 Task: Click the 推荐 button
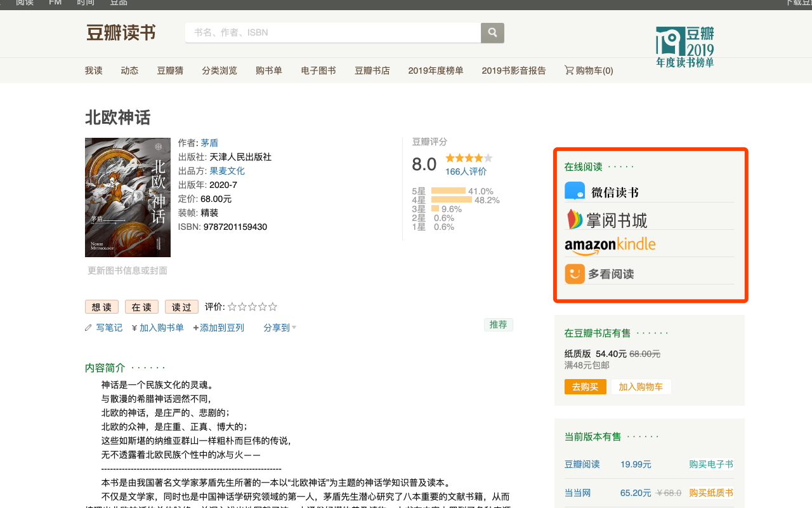tap(499, 324)
